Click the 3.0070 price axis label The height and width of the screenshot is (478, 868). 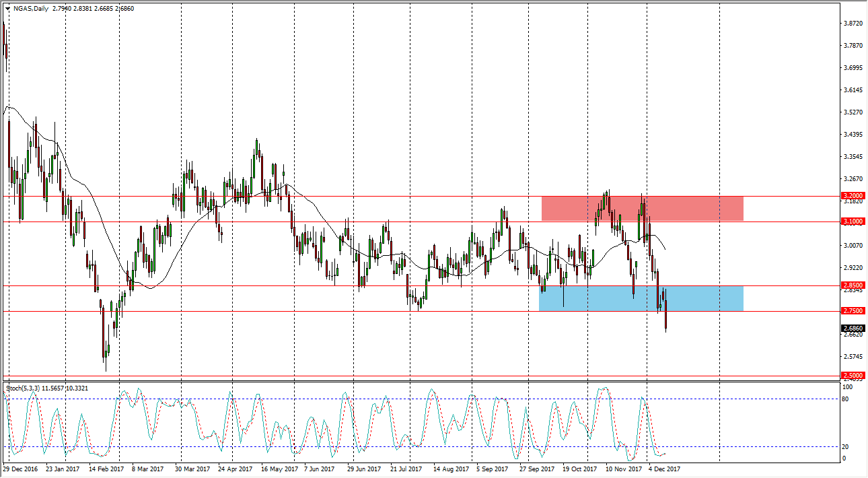pos(853,246)
